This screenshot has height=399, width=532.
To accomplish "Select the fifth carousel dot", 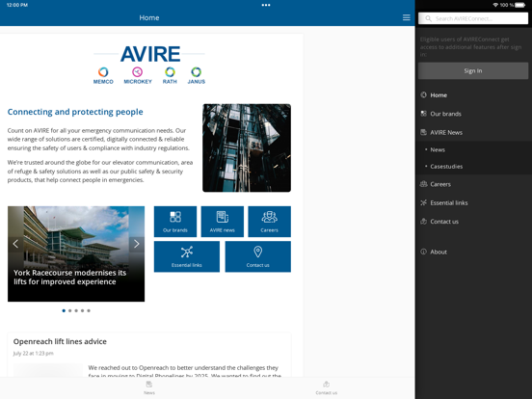I will coord(89,310).
